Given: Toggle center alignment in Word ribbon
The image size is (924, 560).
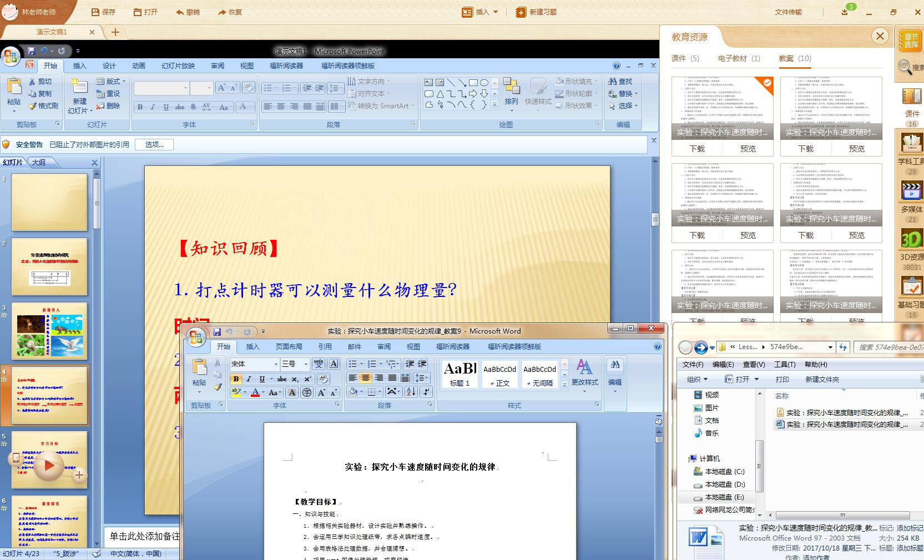Looking at the screenshot, I should 366,378.
